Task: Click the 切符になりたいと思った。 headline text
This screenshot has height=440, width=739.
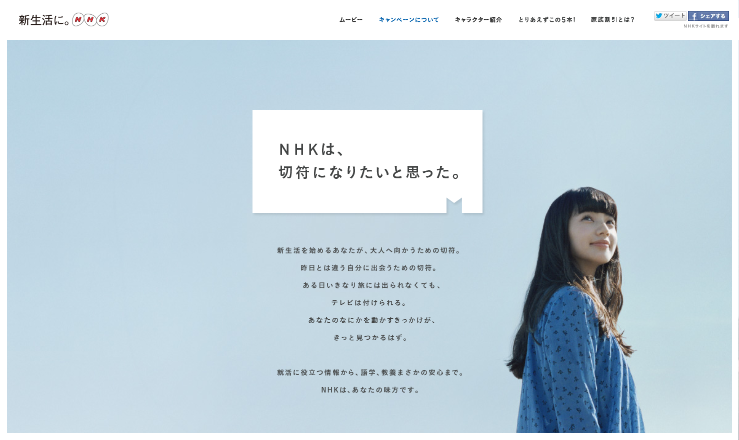Action: coord(370,172)
